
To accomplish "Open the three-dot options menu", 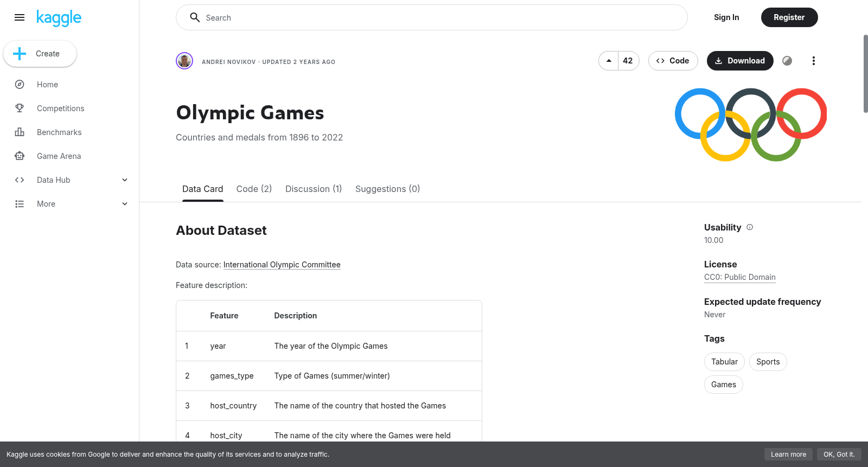I will point(813,61).
